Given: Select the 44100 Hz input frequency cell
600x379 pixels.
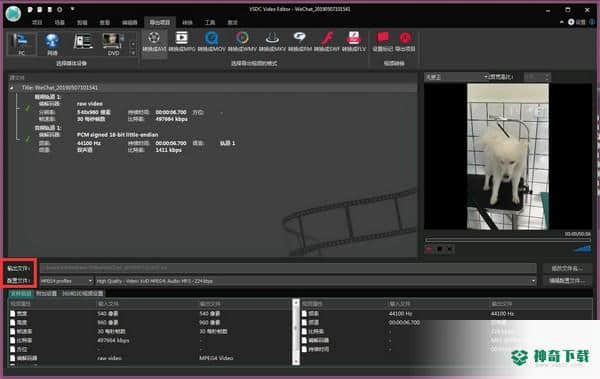Looking at the screenshot, I should tap(400, 314).
